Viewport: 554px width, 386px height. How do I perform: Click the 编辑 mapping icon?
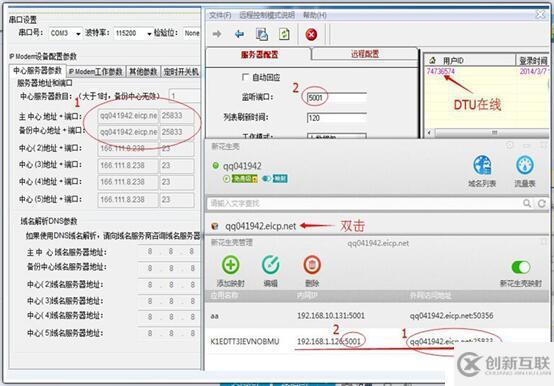pos(270,265)
